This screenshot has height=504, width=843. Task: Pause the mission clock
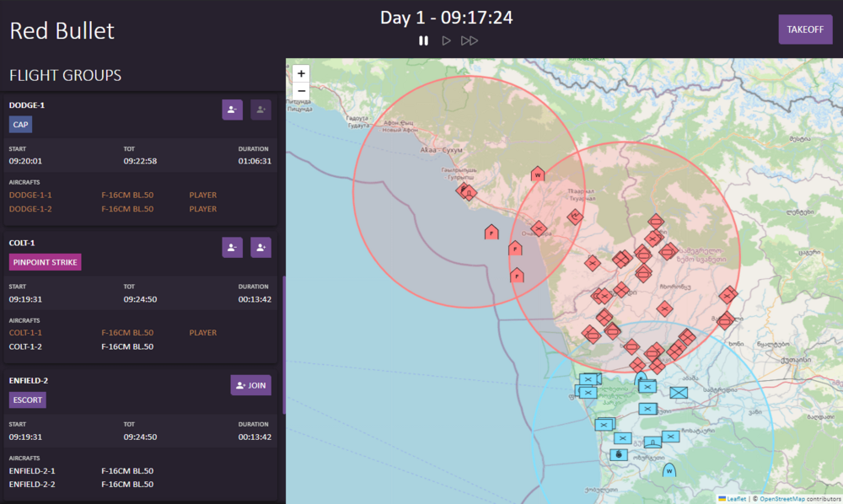pos(424,40)
